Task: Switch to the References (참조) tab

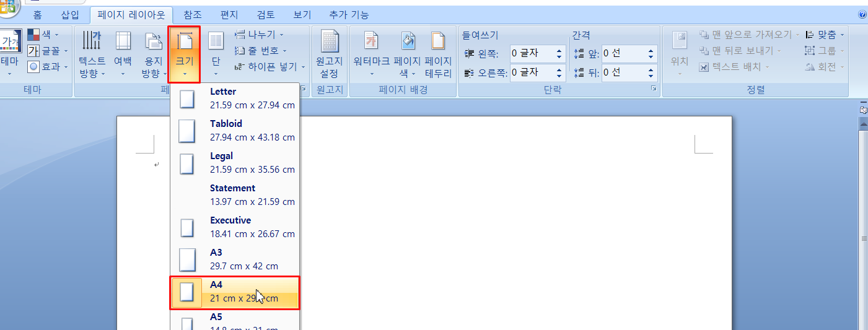Action: click(193, 15)
